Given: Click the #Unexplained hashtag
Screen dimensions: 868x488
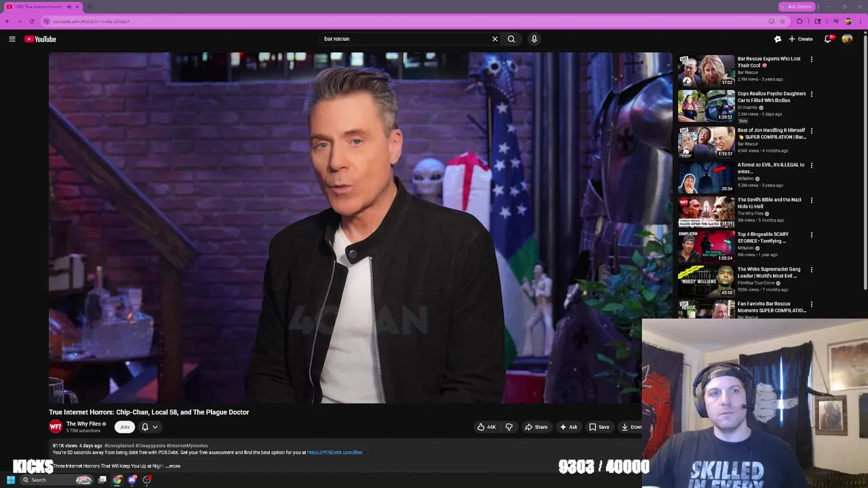Looking at the screenshot, I should click(x=119, y=446).
